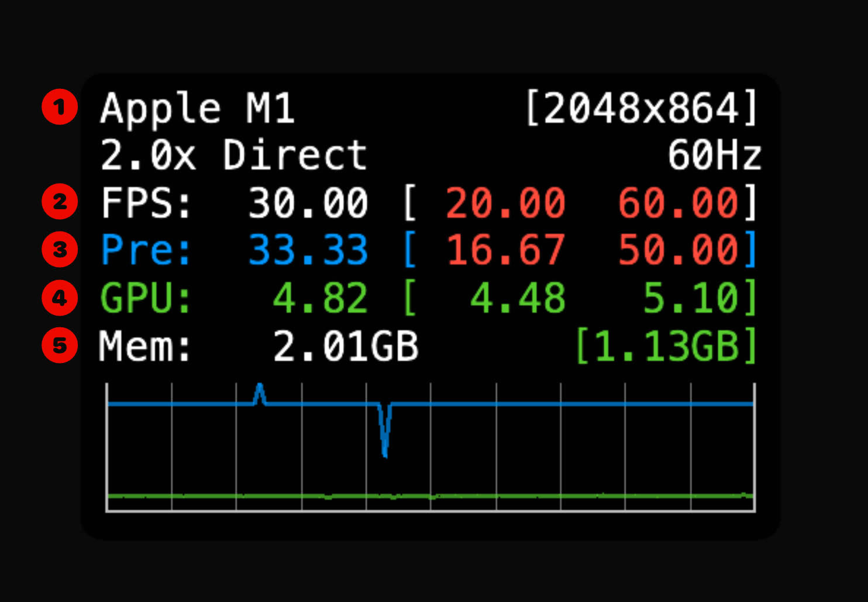Select the red "50.00" present time value
This screenshot has width=868, height=602.
[x=678, y=250]
